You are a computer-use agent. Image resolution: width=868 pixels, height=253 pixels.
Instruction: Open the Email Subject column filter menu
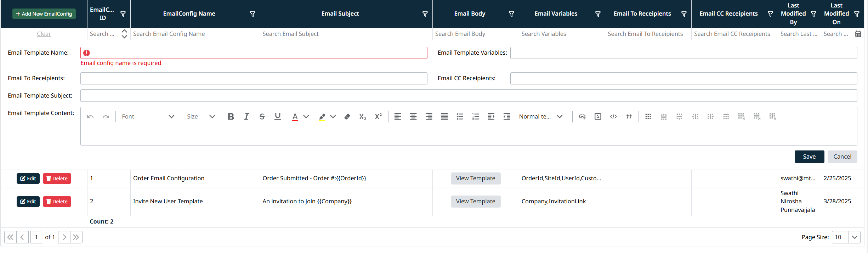tap(425, 14)
